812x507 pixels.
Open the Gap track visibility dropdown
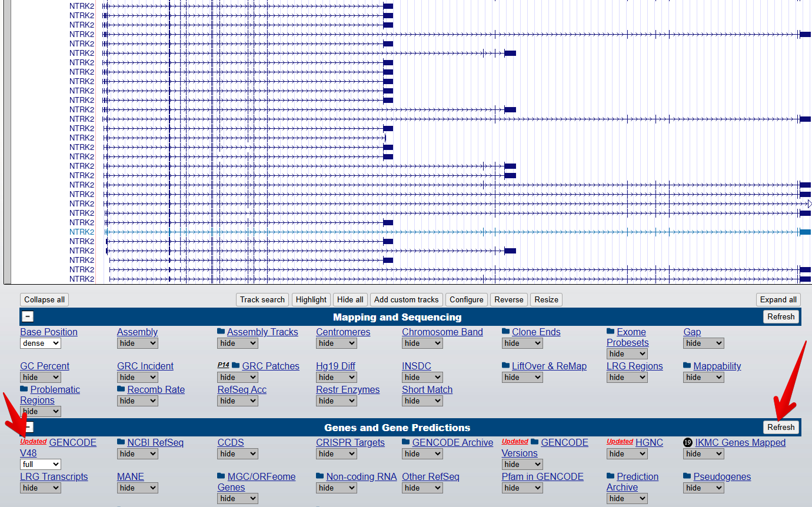703,343
